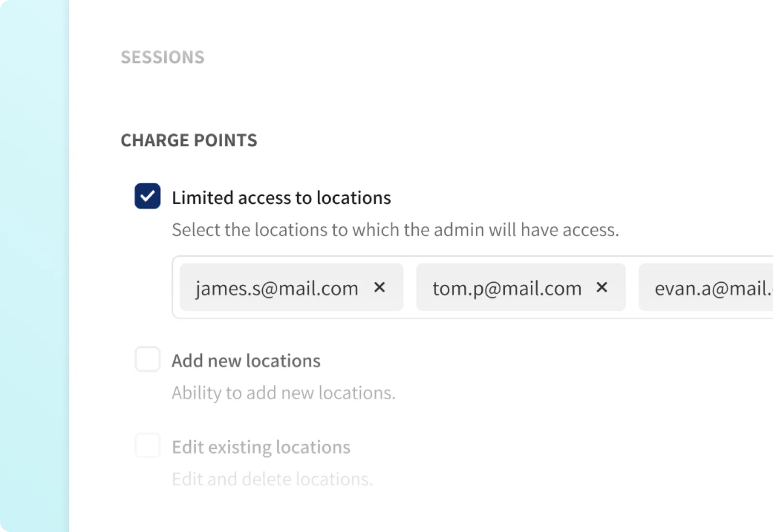The width and height of the screenshot is (773, 532).
Task: Click the light blue left sidebar strip
Action: coord(34,266)
